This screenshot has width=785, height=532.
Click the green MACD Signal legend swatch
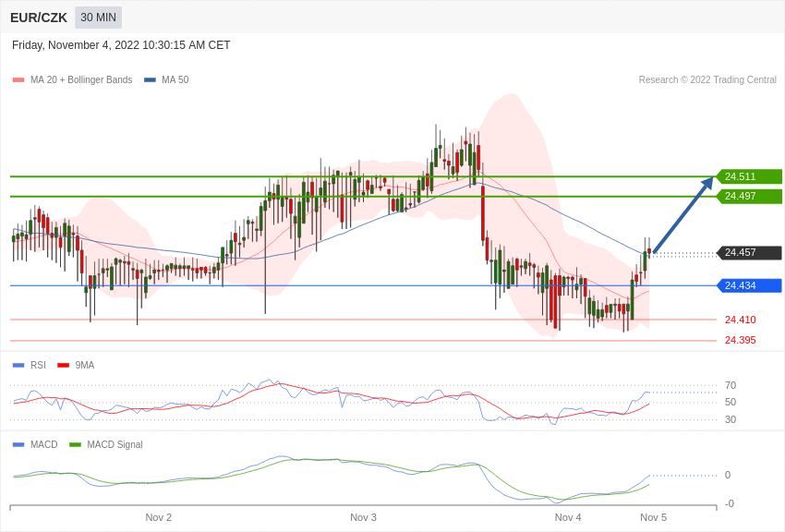(75, 445)
